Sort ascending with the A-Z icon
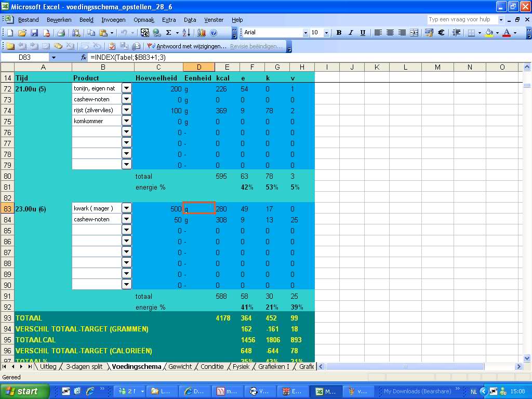 187,33
